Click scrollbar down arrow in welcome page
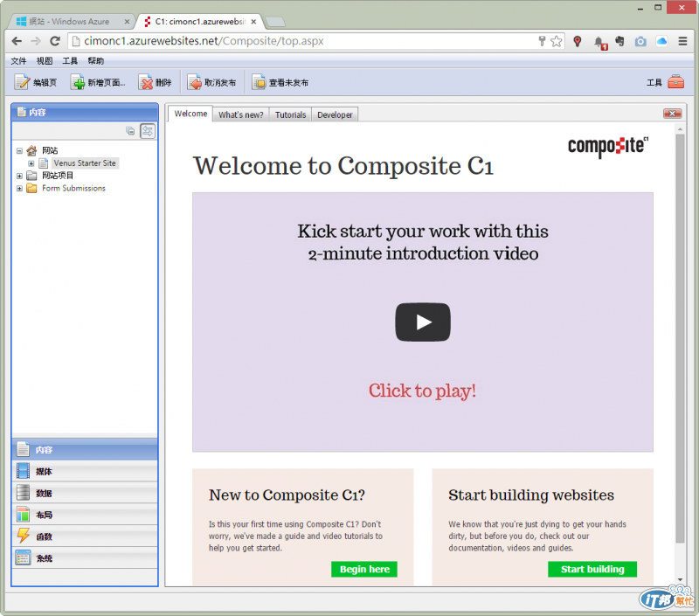The image size is (699, 616). tap(680, 580)
